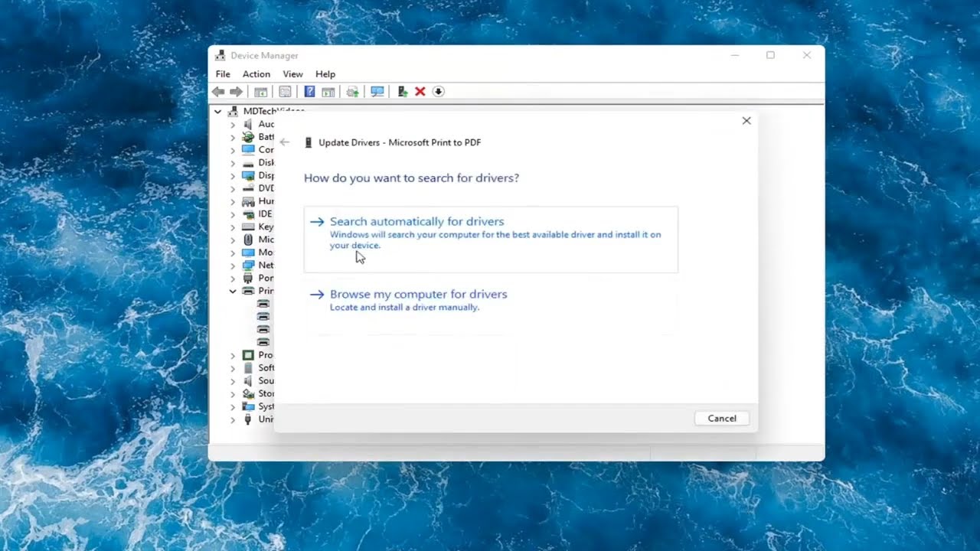Image resolution: width=980 pixels, height=551 pixels.
Task: Choose Browse my computer for drivers
Action: point(491,302)
